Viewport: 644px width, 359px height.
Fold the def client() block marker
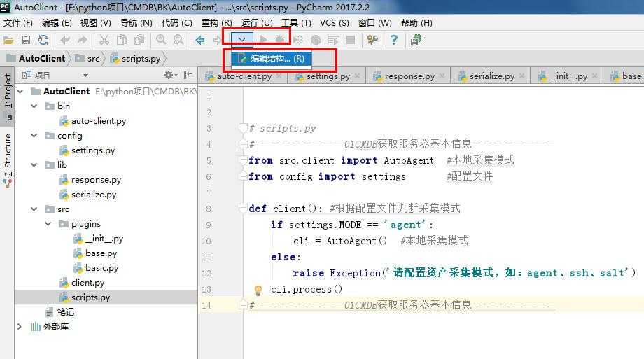coord(243,209)
